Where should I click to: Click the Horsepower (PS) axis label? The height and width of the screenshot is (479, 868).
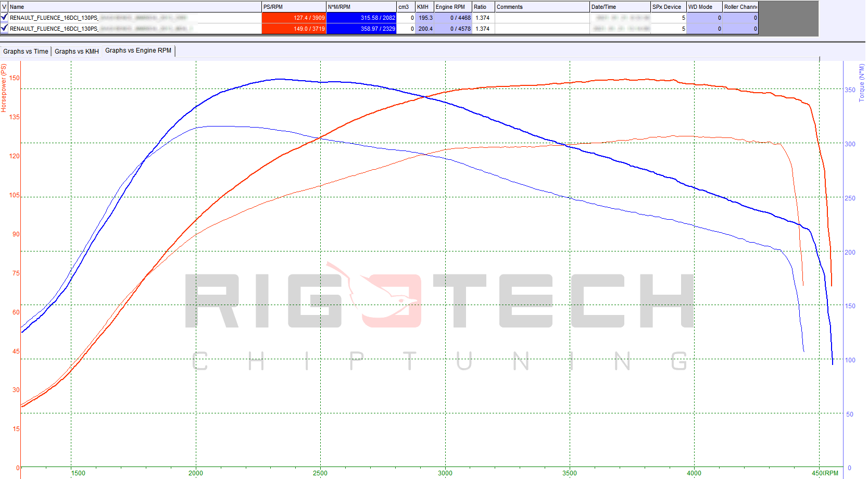[4, 88]
